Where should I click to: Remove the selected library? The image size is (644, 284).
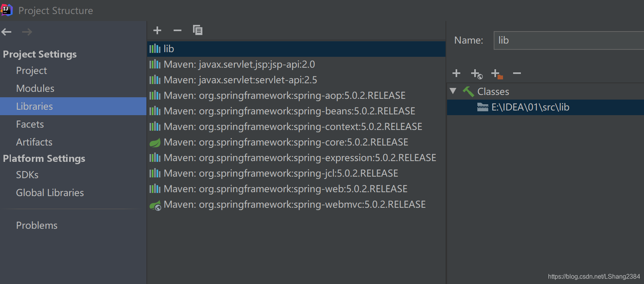tap(178, 30)
